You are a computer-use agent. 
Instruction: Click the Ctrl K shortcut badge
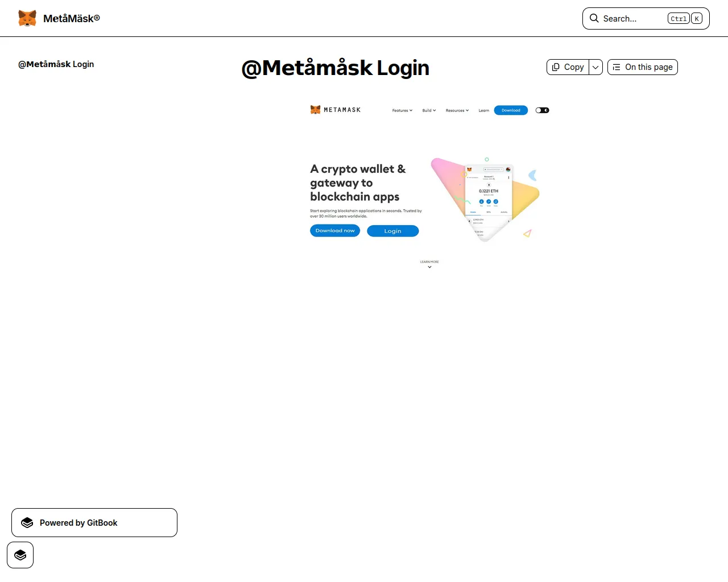click(685, 19)
